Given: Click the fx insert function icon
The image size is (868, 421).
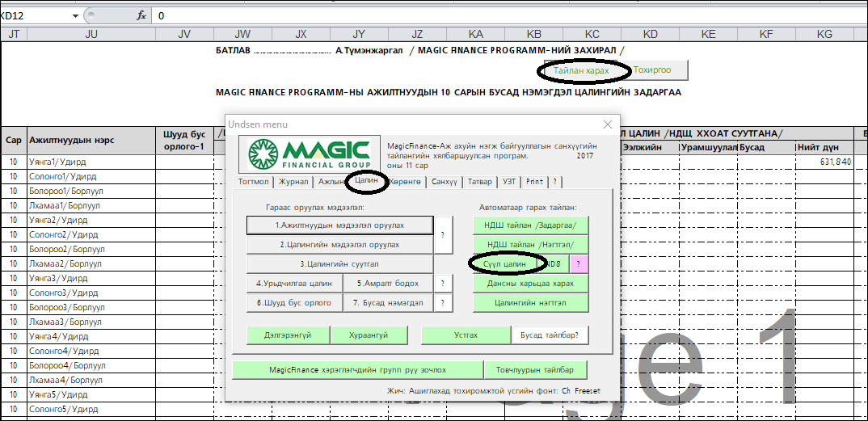Looking at the screenshot, I should (141, 15).
